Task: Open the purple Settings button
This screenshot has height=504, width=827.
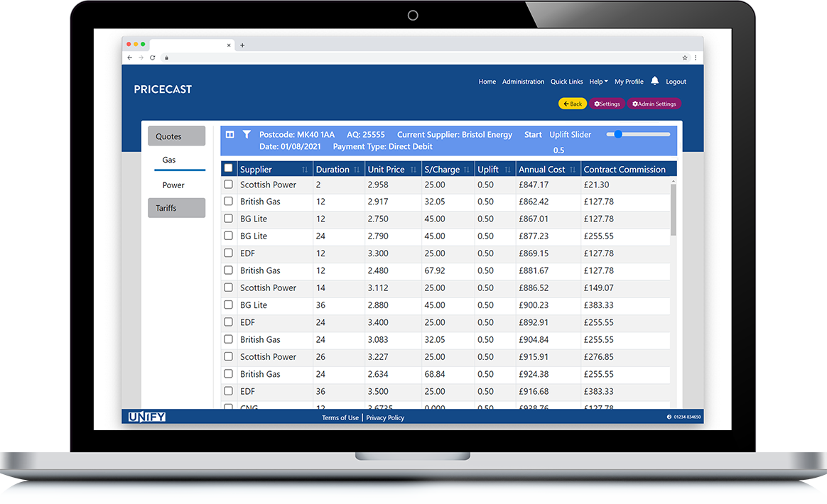Action: pos(607,104)
